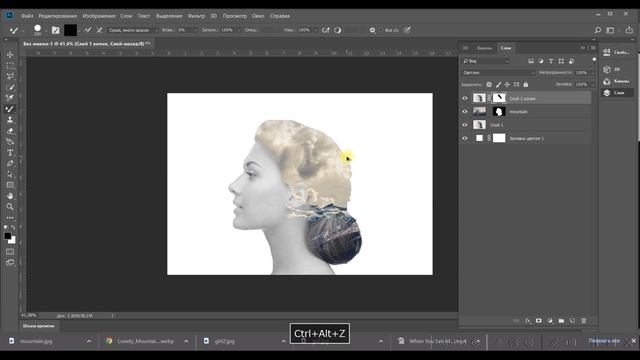Add layer style via fx icon
The image size is (640, 360).
pos(528,321)
